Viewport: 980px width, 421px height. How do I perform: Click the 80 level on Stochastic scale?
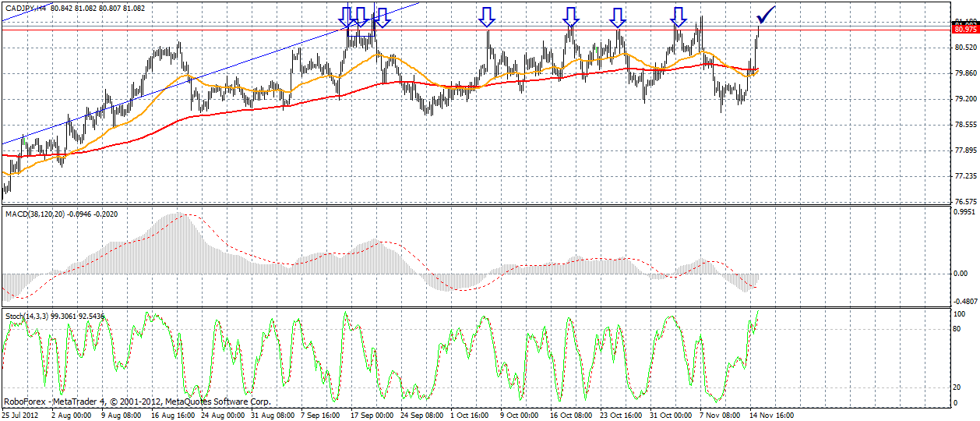(957, 329)
